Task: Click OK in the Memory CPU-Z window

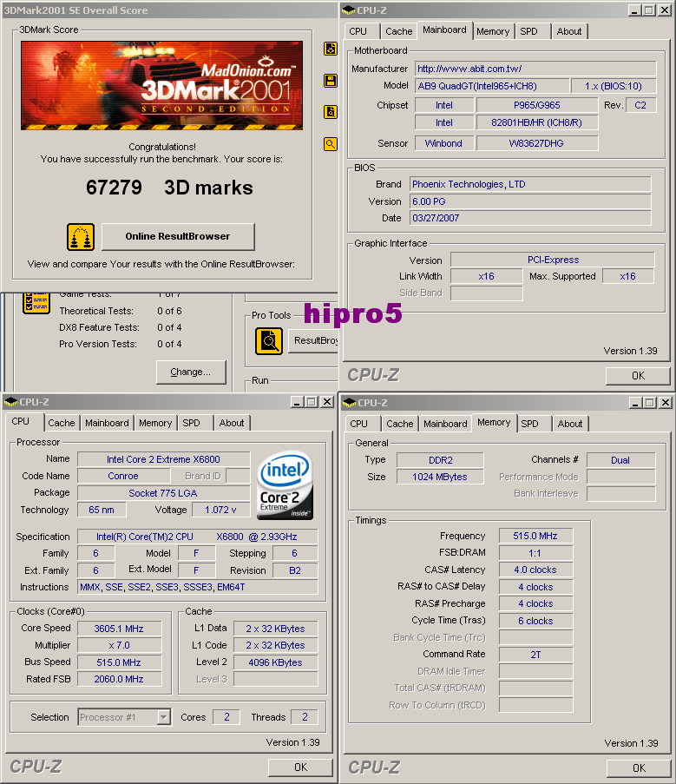Action: pyautogui.click(x=639, y=768)
